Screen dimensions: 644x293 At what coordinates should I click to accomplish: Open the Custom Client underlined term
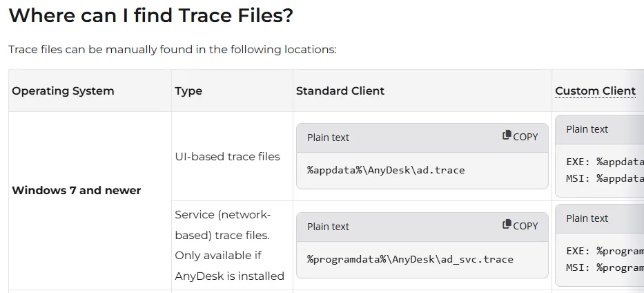coord(595,91)
